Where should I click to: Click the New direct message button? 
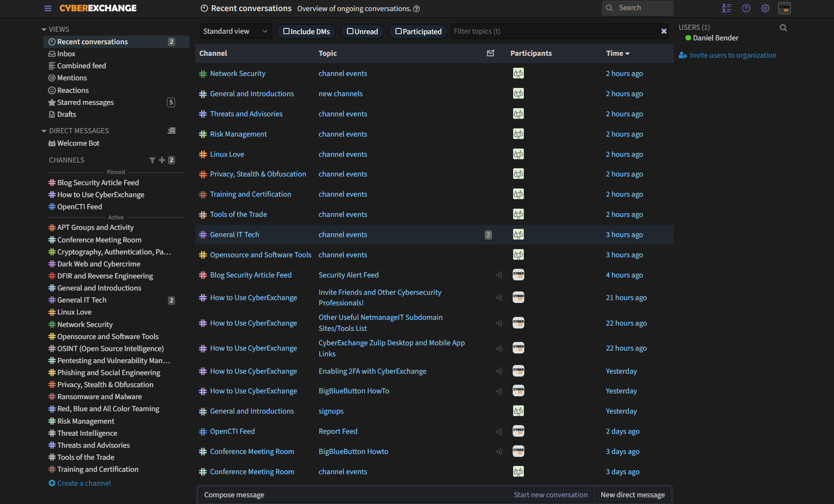pos(632,495)
